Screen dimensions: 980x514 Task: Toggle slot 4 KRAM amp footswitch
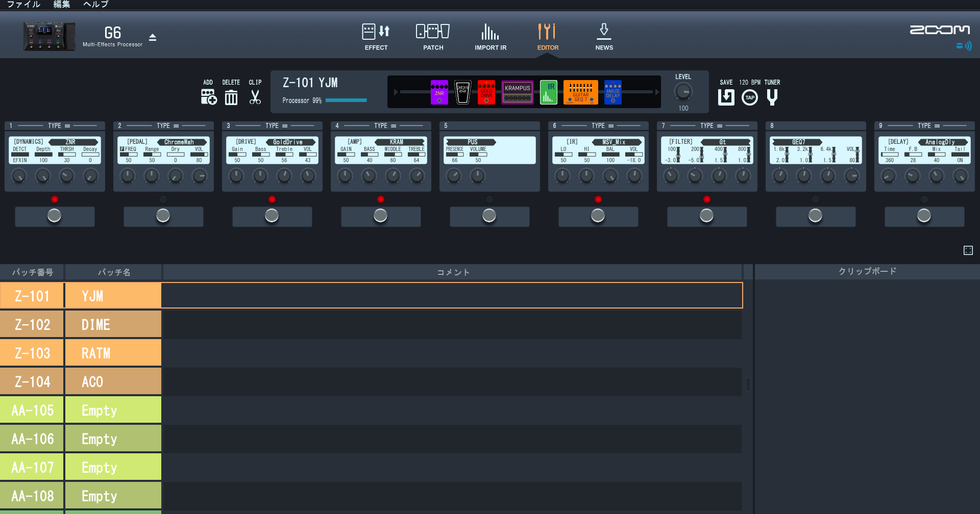pyautogui.click(x=381, y=216)
